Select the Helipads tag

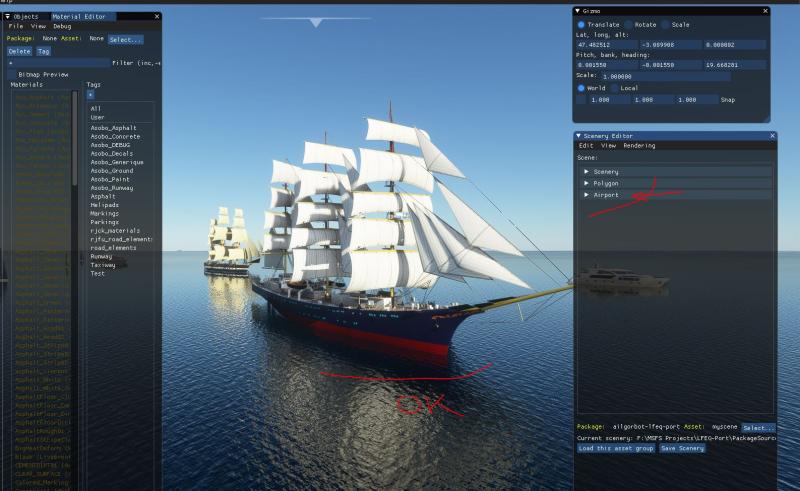[x=105, y=205]
